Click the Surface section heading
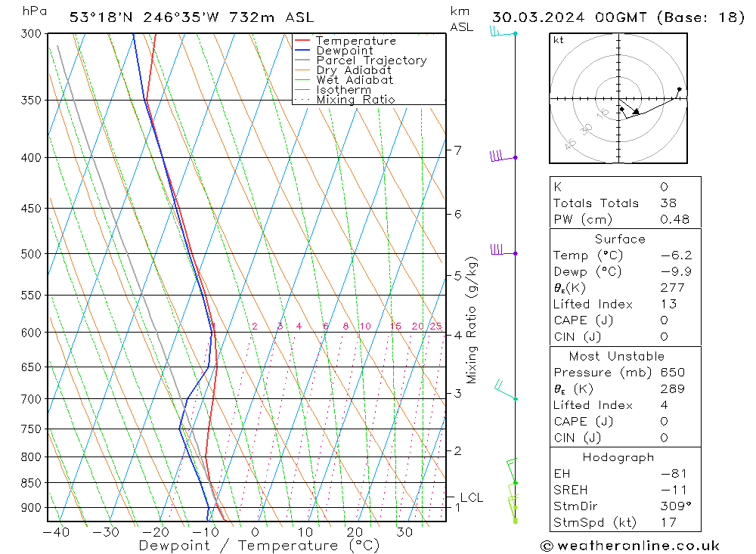The width and height of the screenshot is (756, 554). pyautogui.click(x=620, y=239)
